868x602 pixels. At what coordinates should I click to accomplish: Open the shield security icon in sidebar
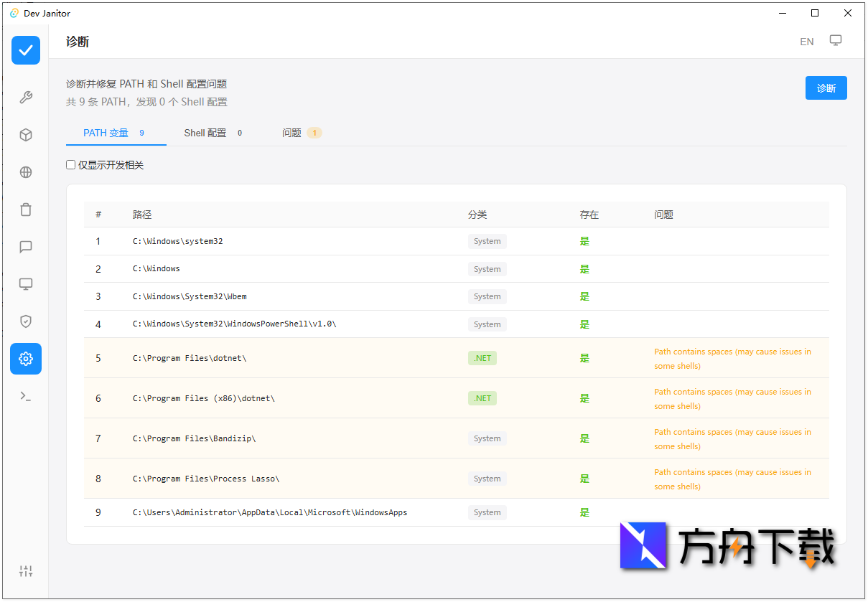coord(26,321)
